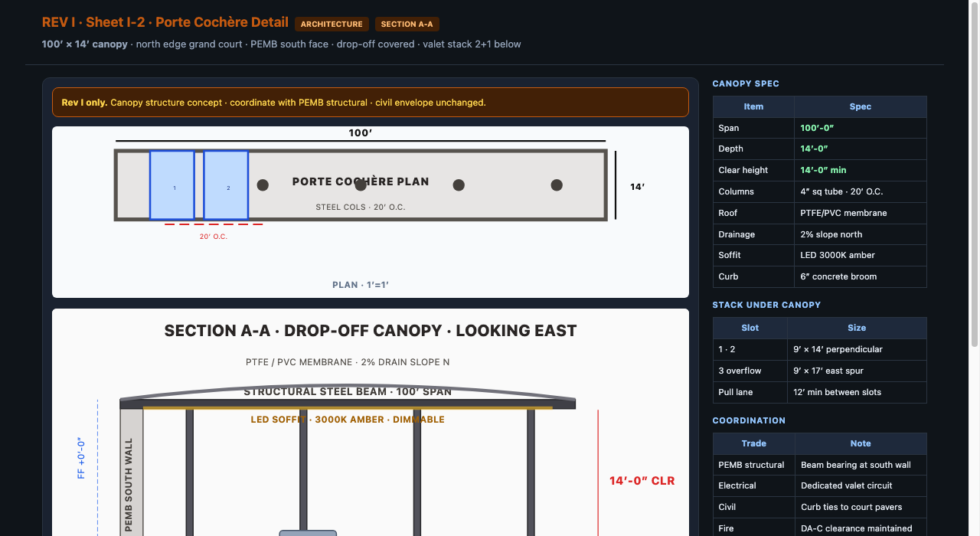Click the 3 overflow slot cell
This screenshot has width=980, height=536.
click(x=750, y=371)
